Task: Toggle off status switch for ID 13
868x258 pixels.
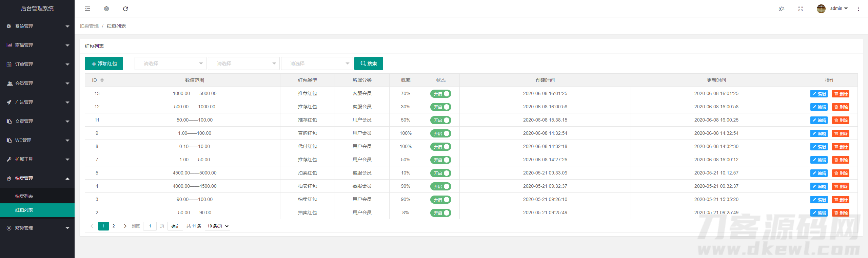Action: (440, 94)
